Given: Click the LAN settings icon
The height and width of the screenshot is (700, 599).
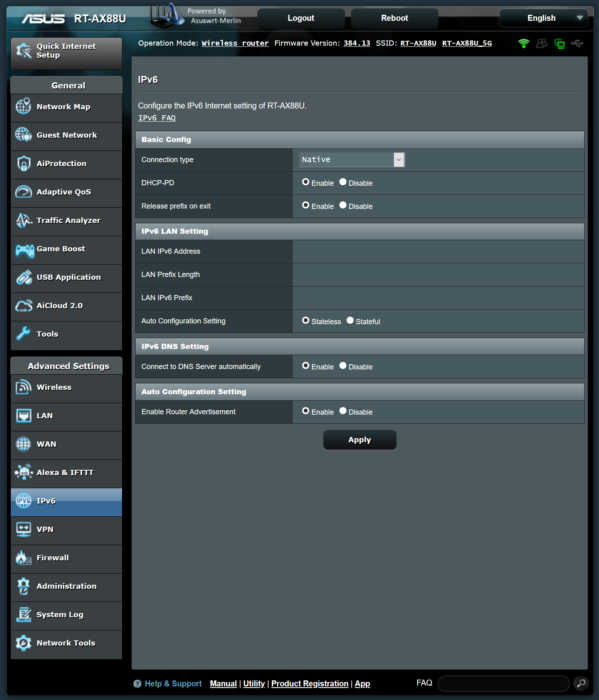Looking at the screenshot, I should pyautogui.click(x=24, y=415).
